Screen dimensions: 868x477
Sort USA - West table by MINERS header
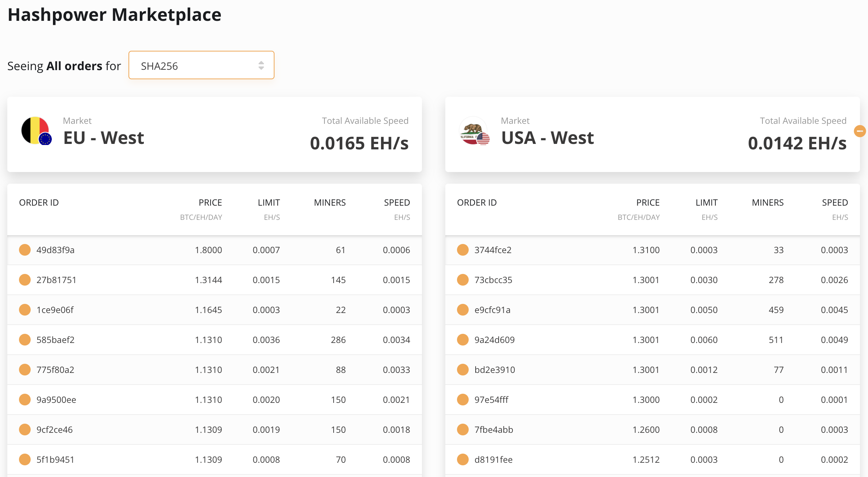[x=768, y=203]
